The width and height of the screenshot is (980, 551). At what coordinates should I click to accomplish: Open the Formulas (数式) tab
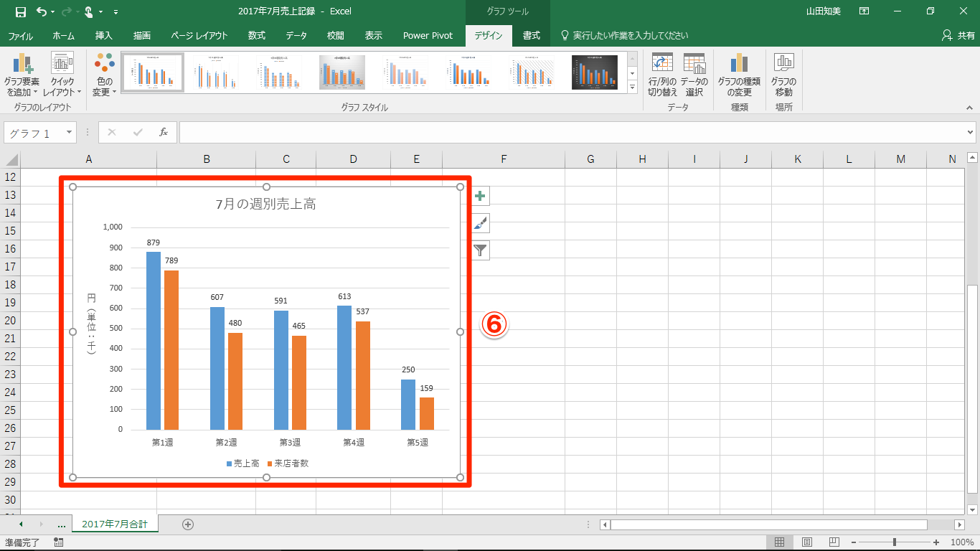[x=257, y=35]
